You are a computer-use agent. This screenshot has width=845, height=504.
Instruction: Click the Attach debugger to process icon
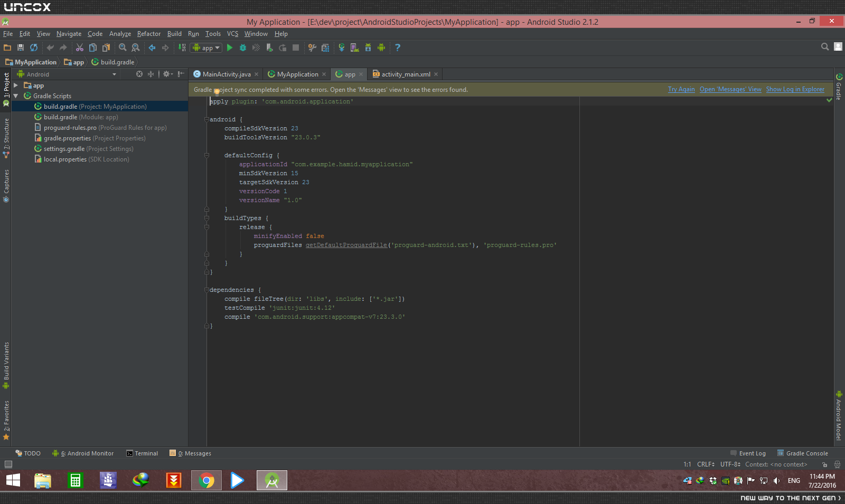click(269, 47)
